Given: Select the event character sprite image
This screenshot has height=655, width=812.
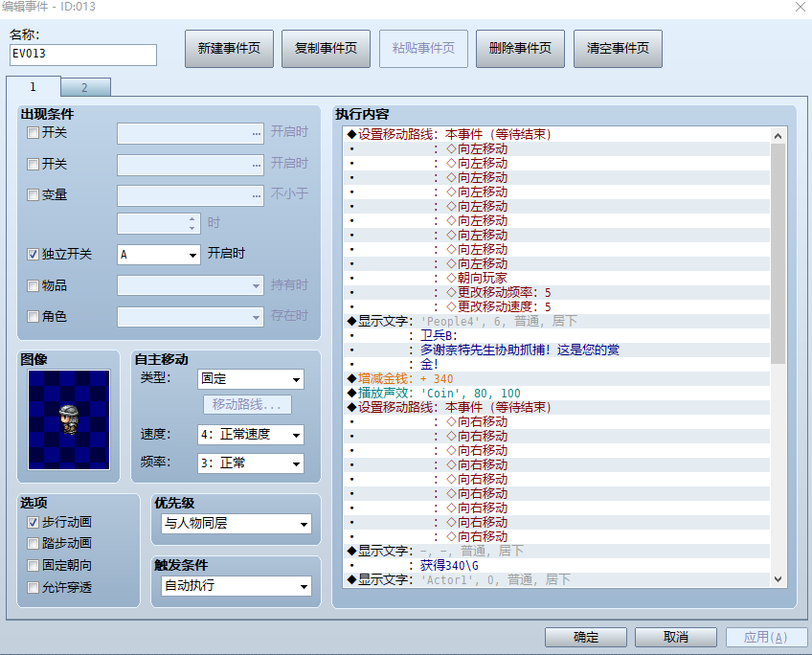Looking at the screenshot, I should coord(69,419).
